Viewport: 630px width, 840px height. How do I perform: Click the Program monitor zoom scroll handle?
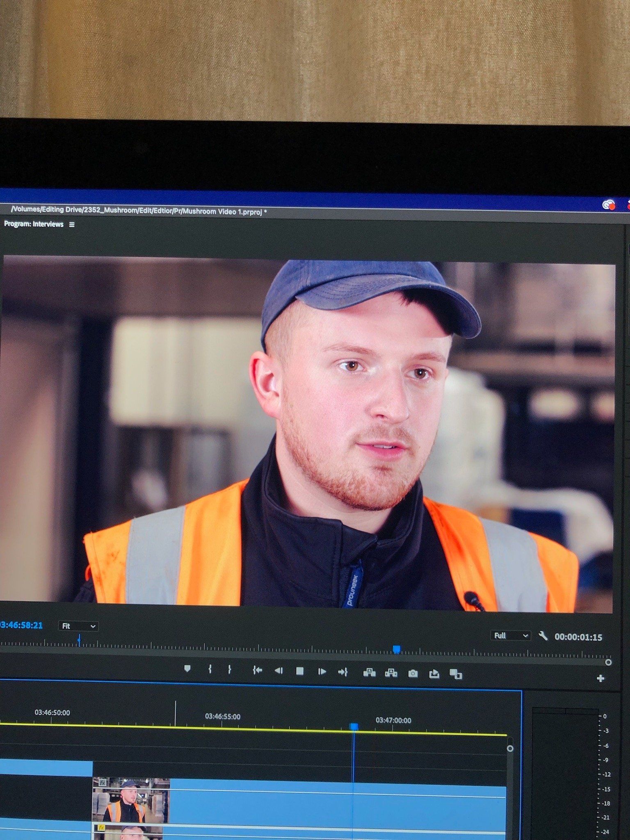(608, 662)
